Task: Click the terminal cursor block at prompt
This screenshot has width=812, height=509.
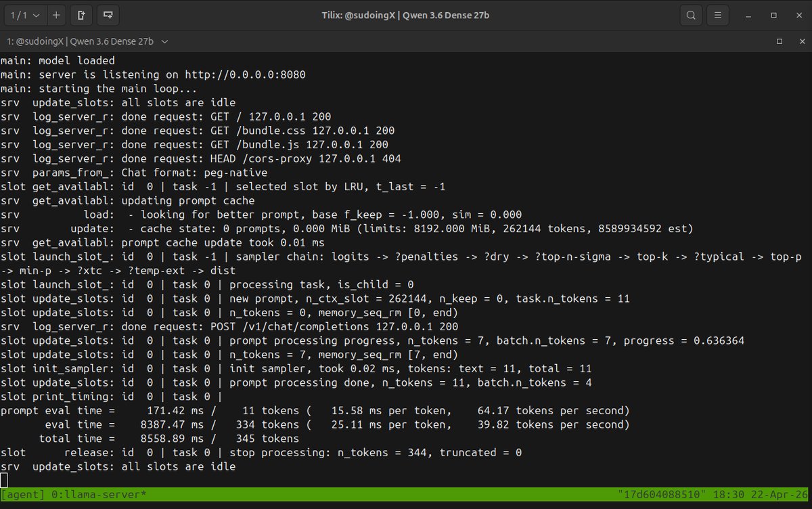Action: tap(3, 480)
